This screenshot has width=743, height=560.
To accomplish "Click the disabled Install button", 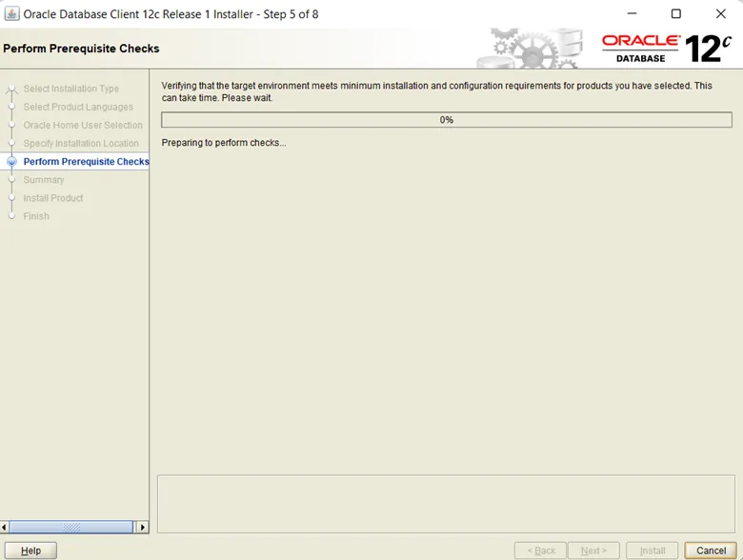I will coord(652,550).
